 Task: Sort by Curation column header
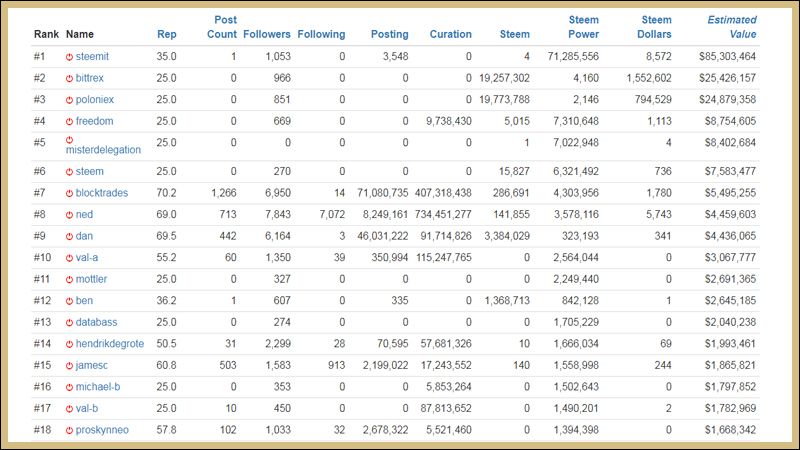(x=451, y=34)
